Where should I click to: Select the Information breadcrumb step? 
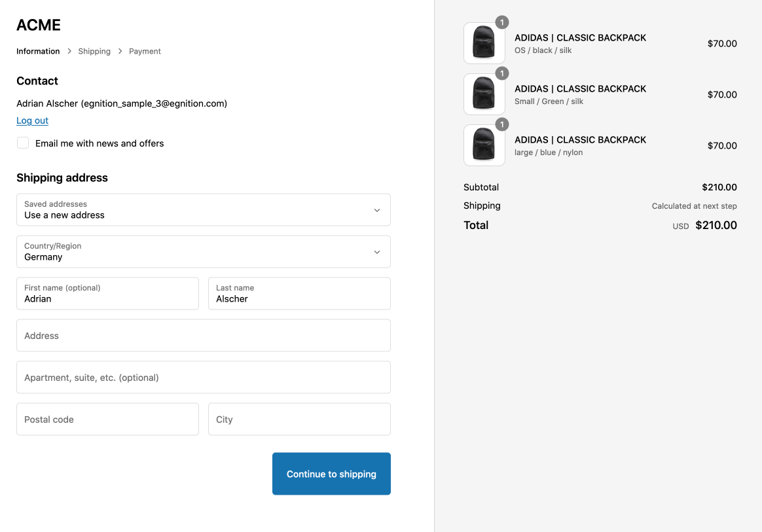tap(38, 51)
